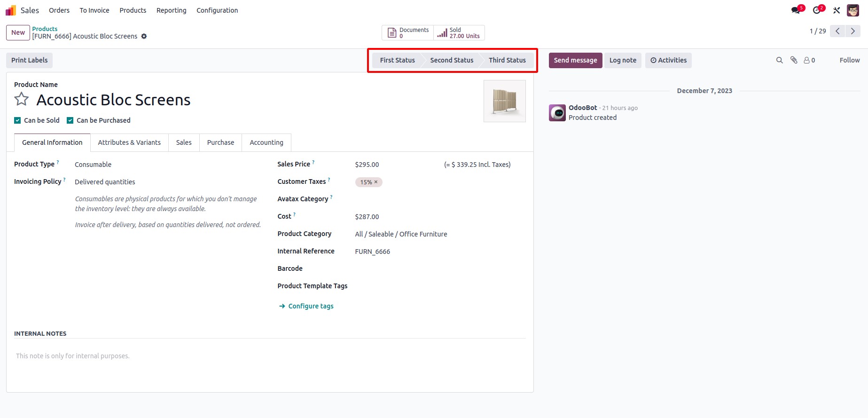Toggle the favorite star next to product name
The width and height of the screenshot is (868, 418).
pyautogui.click(x=22, y=99)
